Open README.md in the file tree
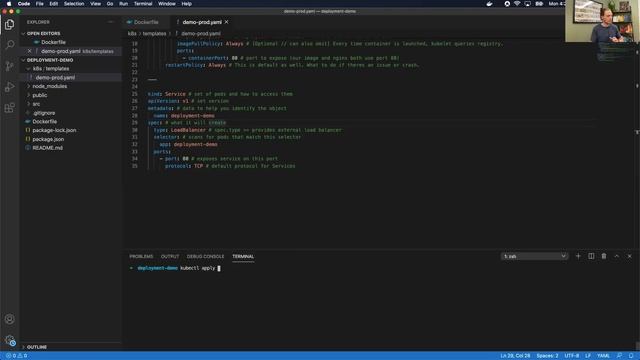The image size is (640, 360). pyautogui.click(x=47, y=148)
